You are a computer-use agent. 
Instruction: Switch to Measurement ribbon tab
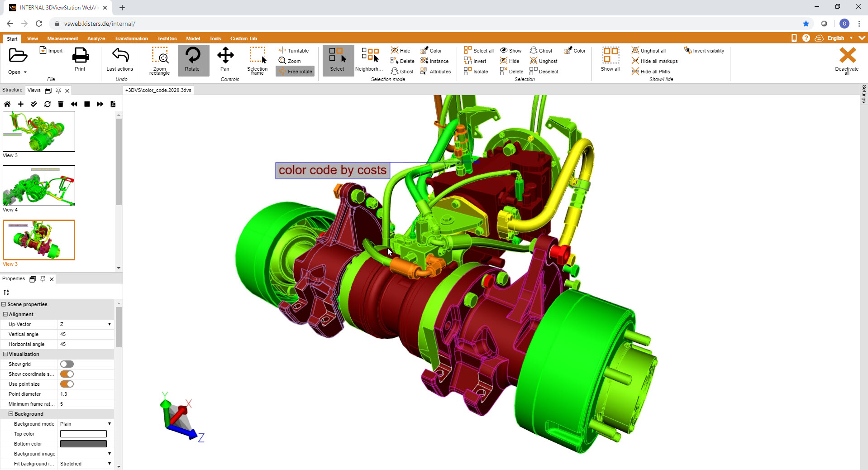(x=62, y=38)
